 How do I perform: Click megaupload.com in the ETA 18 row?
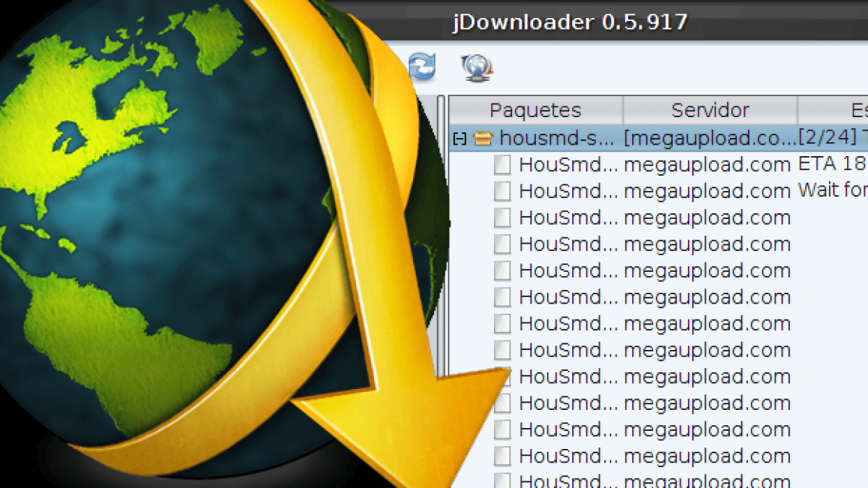pos(707,165)
